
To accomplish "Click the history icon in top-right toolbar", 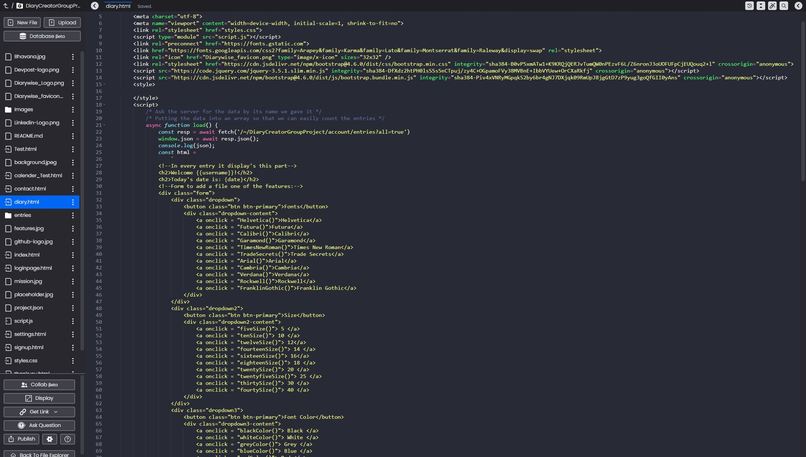I will pos(749,6).
